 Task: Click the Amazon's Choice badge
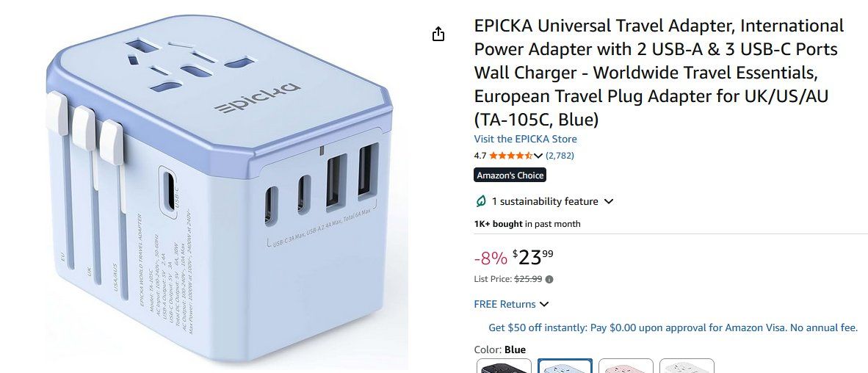point(510,175)
